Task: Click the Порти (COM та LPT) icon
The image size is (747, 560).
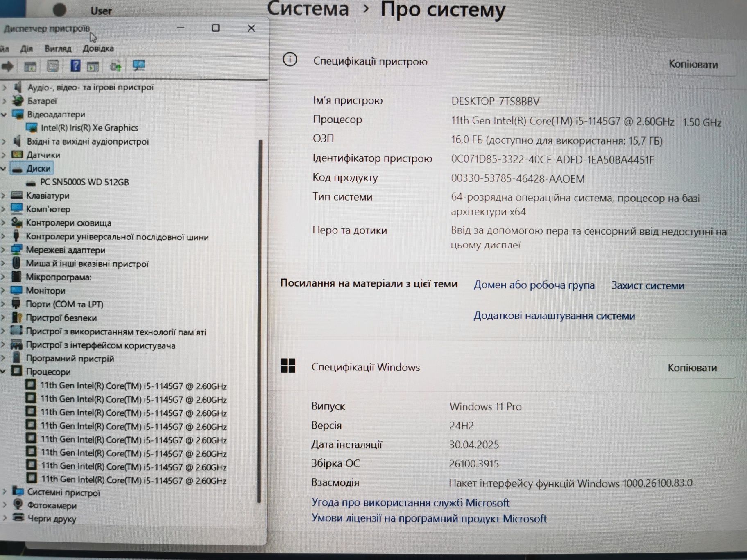Action: pyautogui.click(x=16, y=303)
